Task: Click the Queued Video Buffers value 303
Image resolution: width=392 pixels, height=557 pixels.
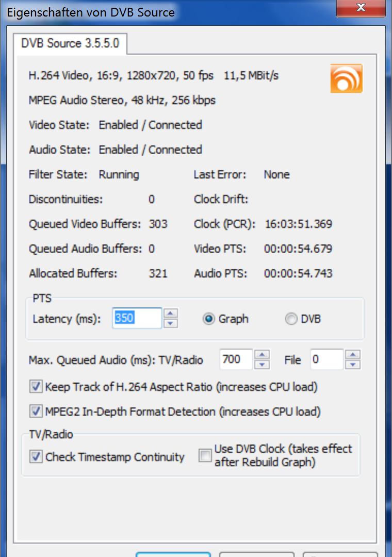Action: [x=158, y=224]
